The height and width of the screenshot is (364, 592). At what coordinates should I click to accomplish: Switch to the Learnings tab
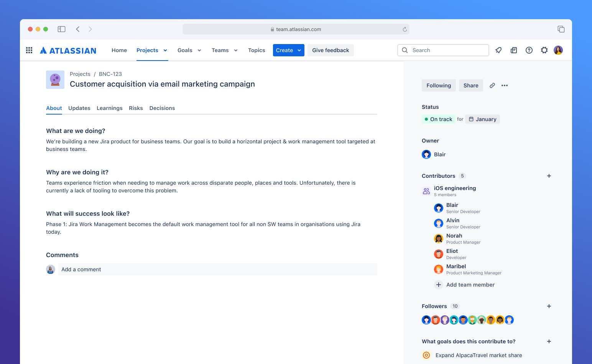pos(110,108)
